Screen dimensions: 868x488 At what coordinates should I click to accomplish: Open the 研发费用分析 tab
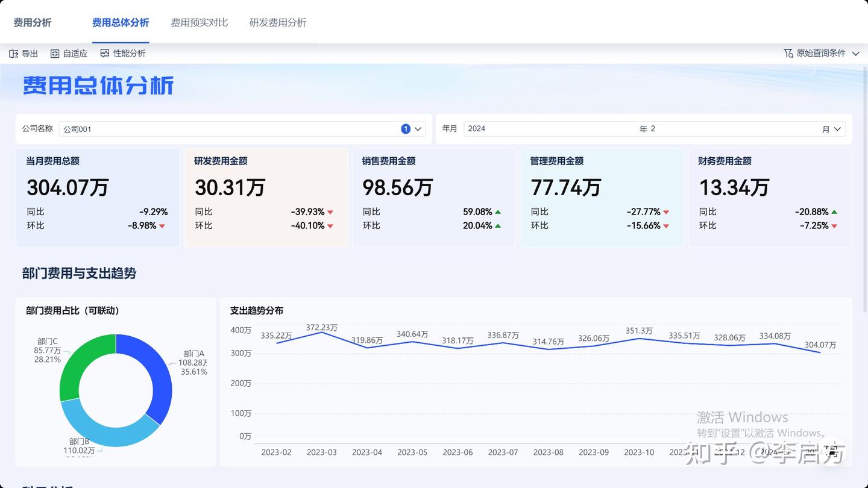point(278,22)
